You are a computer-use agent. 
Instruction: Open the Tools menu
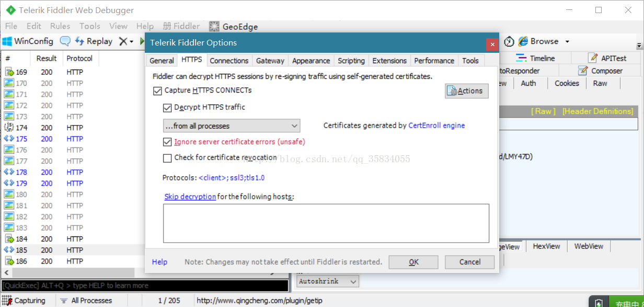click(90, 26)
